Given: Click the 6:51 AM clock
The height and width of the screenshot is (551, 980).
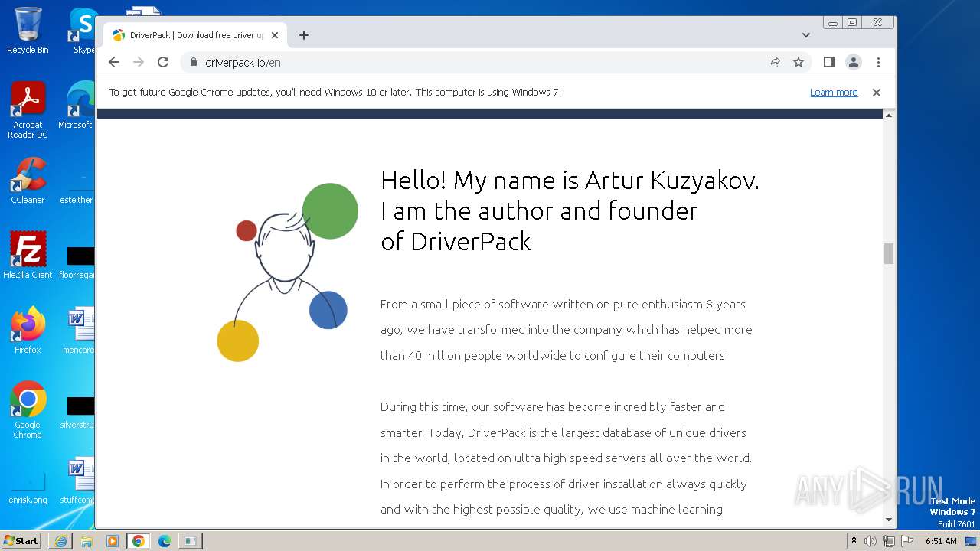Looking at the screenshot, I should [941, 541].
